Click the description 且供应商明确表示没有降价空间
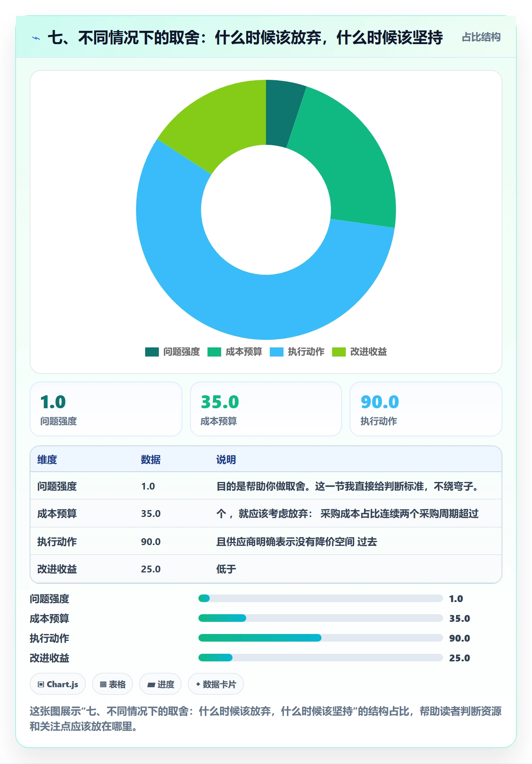Viewport: 532px width, 764px height. click(x=285, y=542)
